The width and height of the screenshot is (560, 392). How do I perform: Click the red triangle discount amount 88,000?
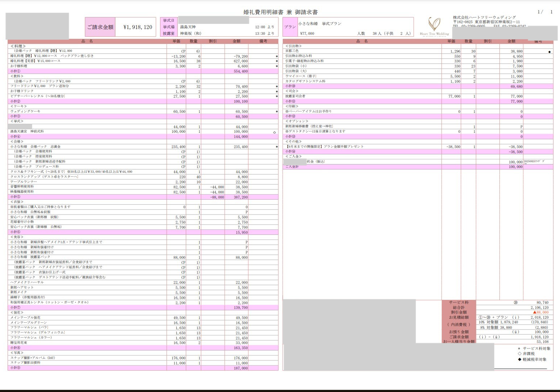pyautogui.click(x=540, y=312)
